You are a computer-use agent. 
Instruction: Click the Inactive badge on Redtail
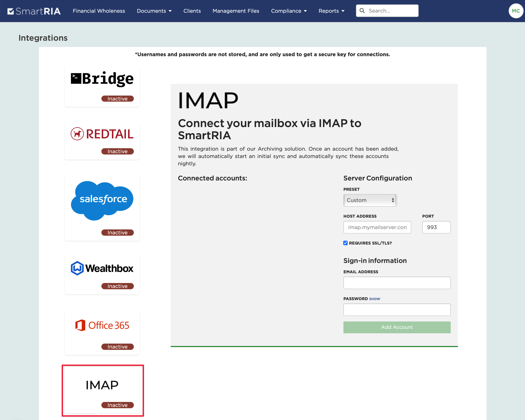(117, 151)
